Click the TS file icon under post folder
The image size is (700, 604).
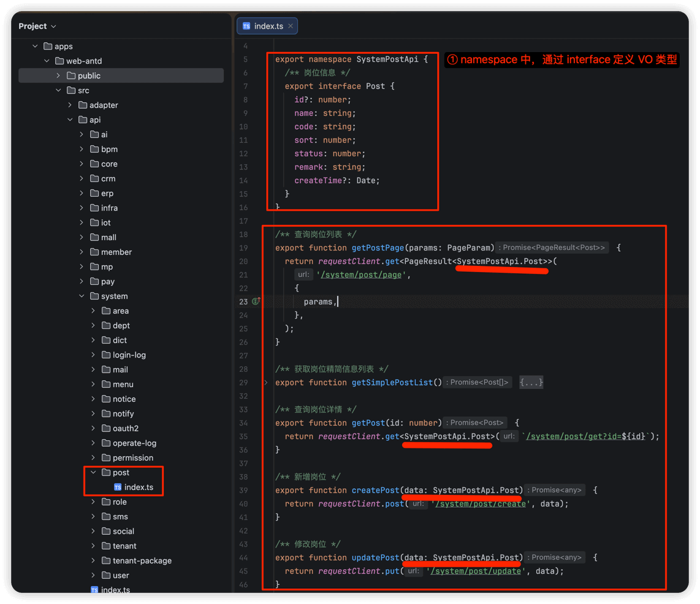(x=118, y=487)
